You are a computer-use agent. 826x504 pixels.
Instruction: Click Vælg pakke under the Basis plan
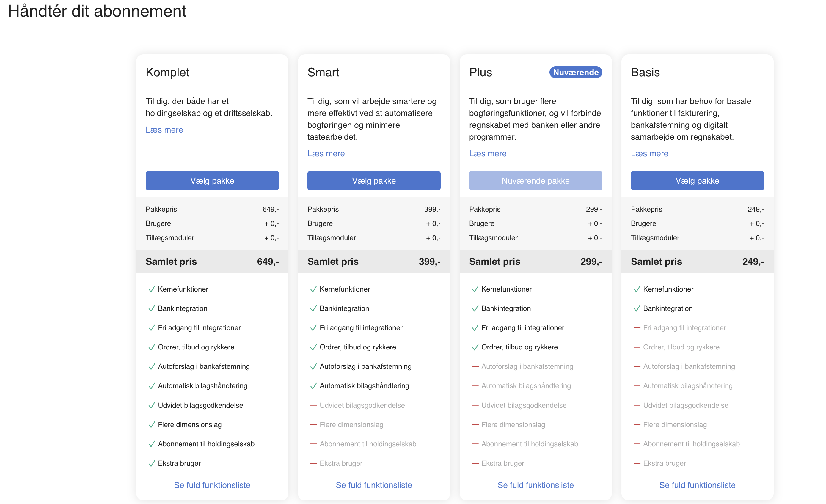[x=697, y=181]
